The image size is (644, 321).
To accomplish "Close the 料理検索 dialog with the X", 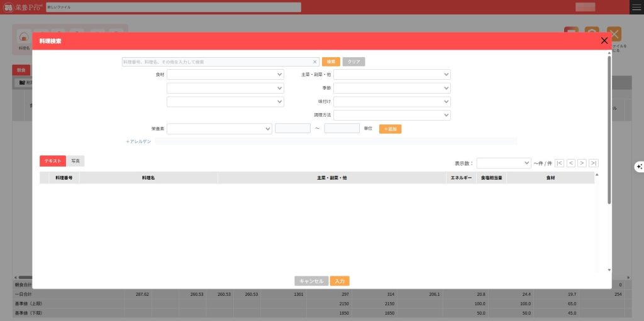I will pyautogui.click(x=604, y=41).
